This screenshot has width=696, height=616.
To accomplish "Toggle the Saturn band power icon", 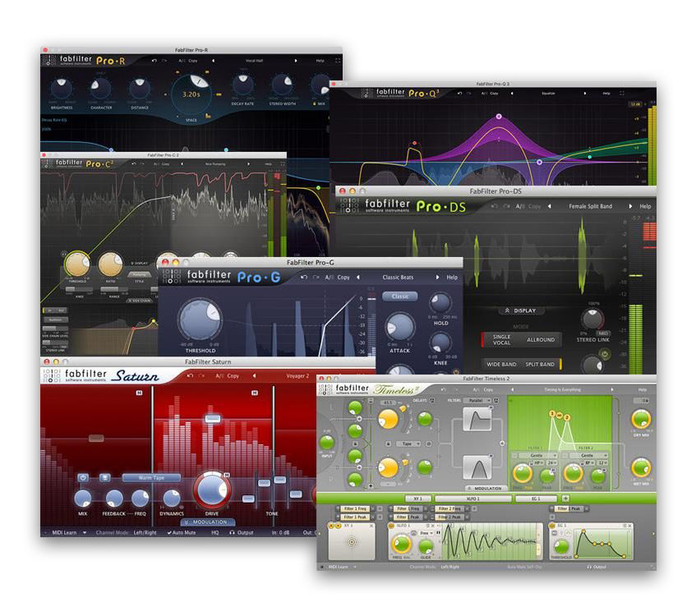I will 83,477.
